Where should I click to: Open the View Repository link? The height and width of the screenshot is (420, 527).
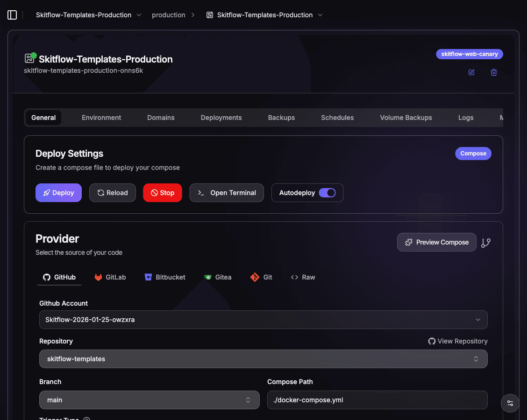(457, 341)
